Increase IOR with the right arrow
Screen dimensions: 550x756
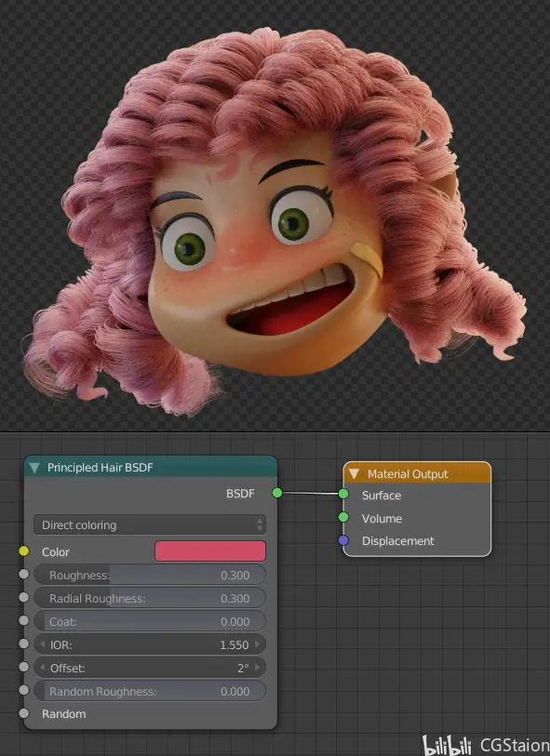(258, 644)
